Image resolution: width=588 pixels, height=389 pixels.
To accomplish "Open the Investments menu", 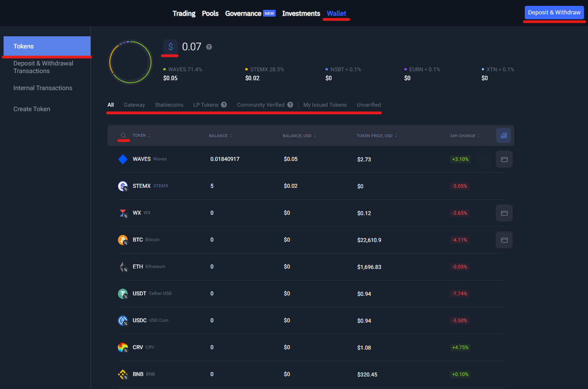I will pyautogui.click(x=301, y=13).
